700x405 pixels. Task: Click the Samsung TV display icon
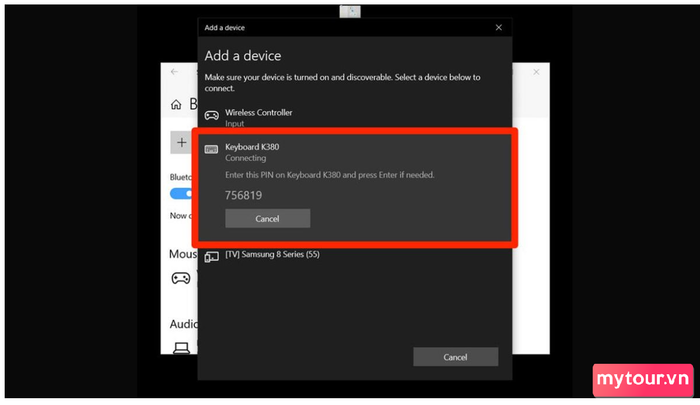pyautogui.click(x=212, y=257)
